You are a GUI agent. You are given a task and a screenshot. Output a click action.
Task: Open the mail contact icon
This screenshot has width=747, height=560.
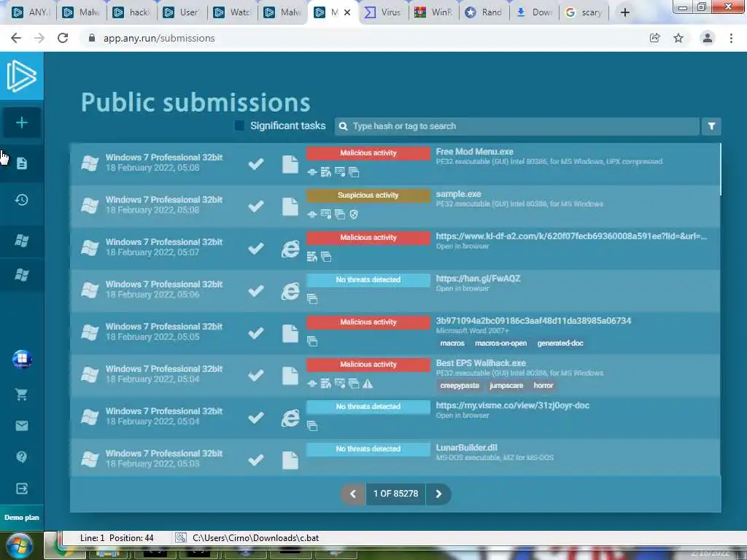click(x=21, y=426)
